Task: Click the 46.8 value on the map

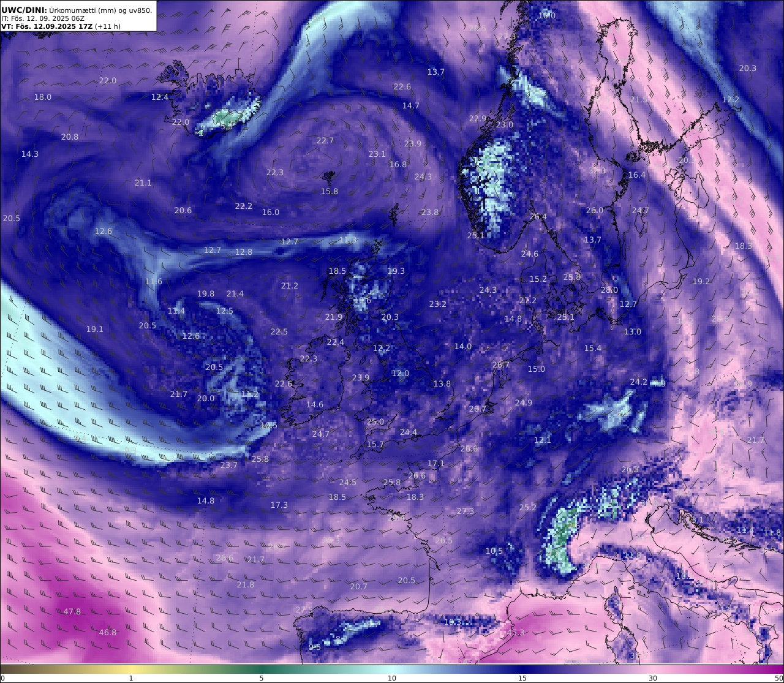Action: point(108,633)
